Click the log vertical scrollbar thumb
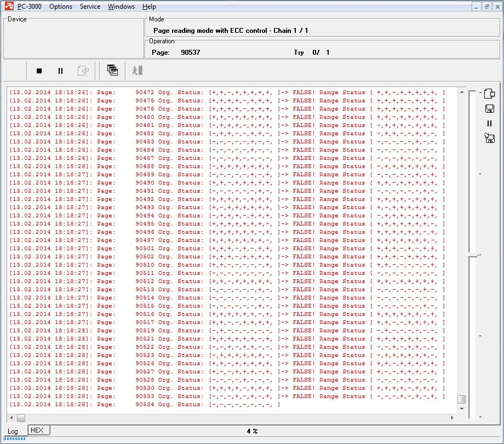This screenshot has width=504, height=444. click(x=462, y=399)
